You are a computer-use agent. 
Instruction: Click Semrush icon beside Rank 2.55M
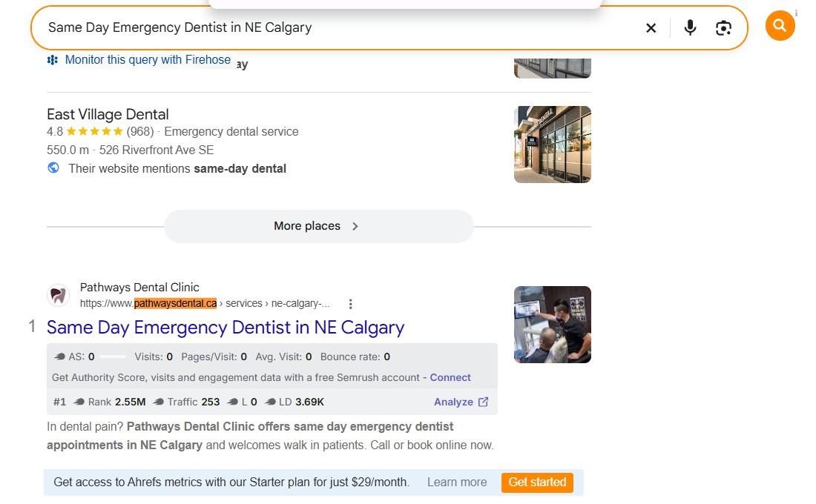tap(79, 402)
